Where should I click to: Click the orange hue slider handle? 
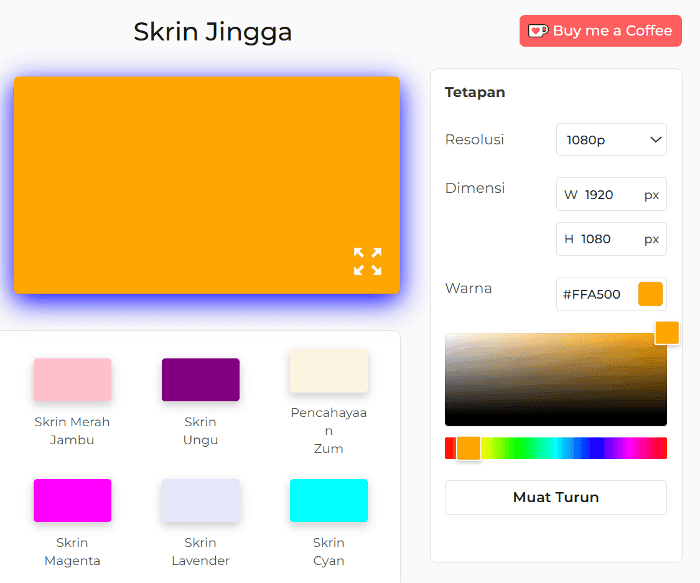[468, 448]
